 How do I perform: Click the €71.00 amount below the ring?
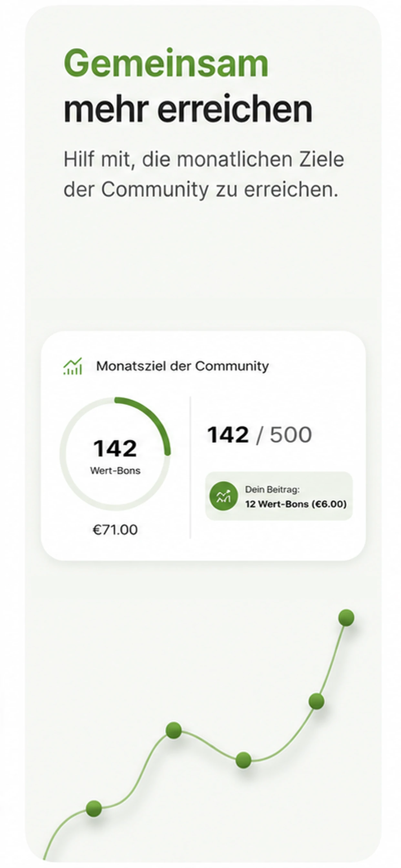pyautogui.click(x=115, y=530)
